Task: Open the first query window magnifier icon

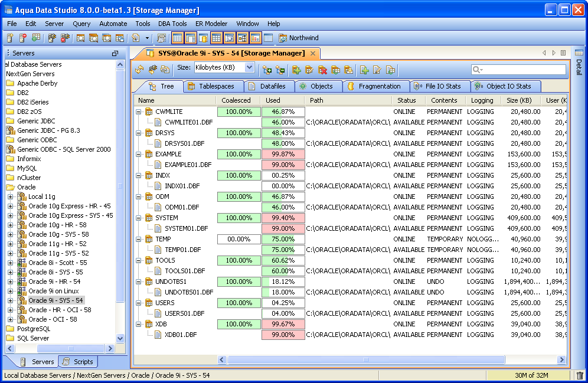Action: pos(80,38)
